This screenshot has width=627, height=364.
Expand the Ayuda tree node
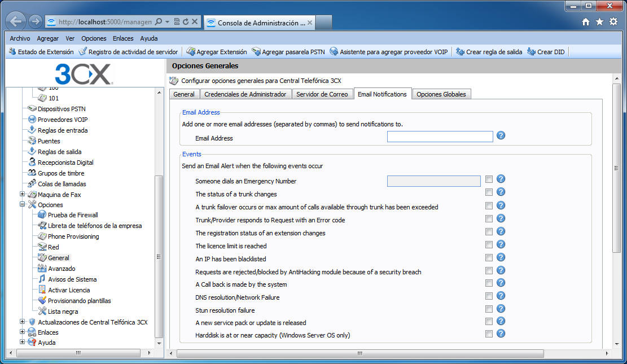pos(23,341)
